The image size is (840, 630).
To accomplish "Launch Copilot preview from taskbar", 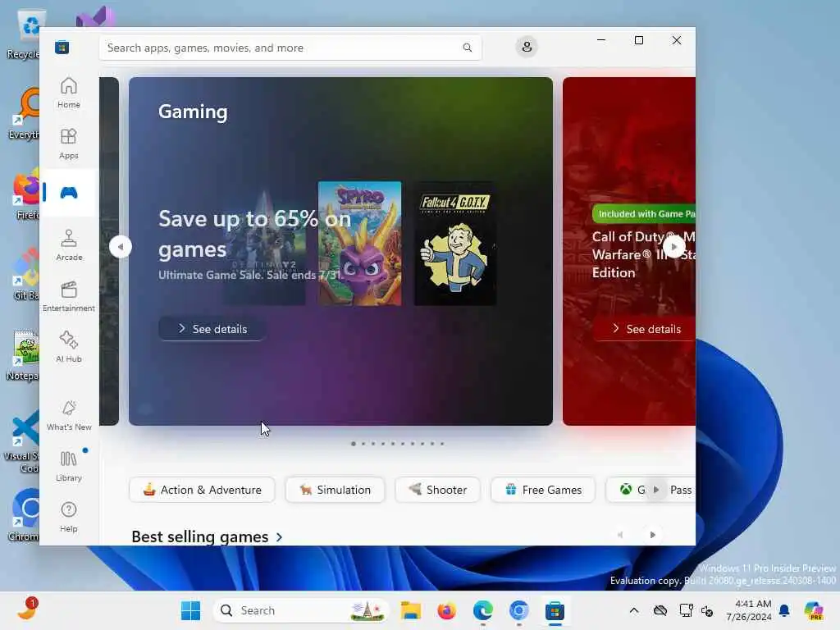I will tap(815, 610).
